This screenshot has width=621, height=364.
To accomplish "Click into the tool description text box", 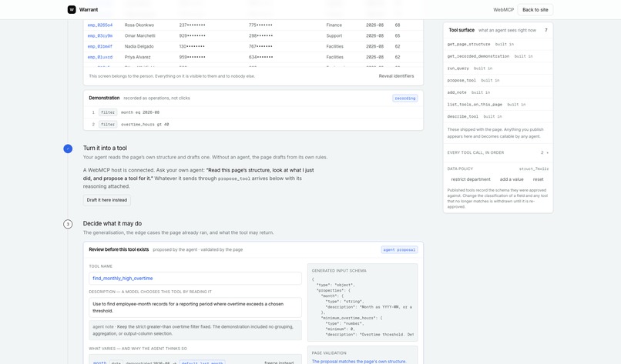I will point(195,307).
